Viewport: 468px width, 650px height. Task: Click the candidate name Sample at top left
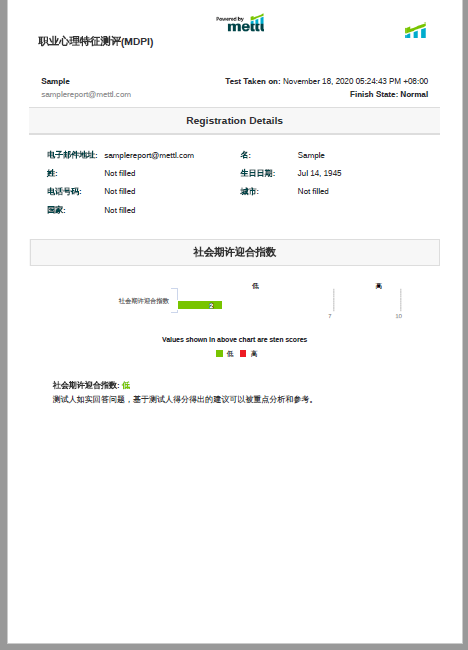click(56, 81)
